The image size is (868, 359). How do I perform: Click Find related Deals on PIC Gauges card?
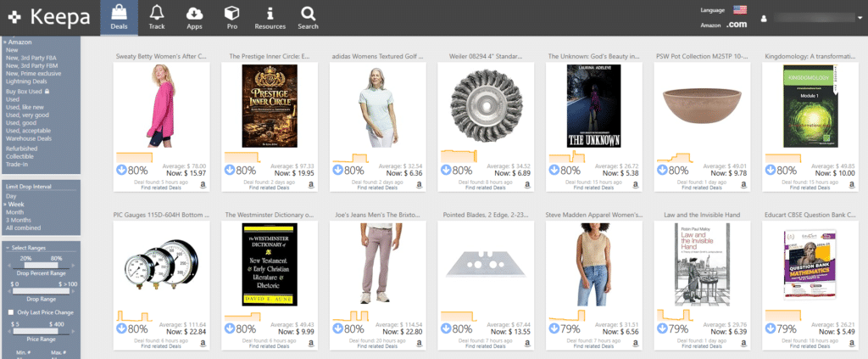[162, 346]
